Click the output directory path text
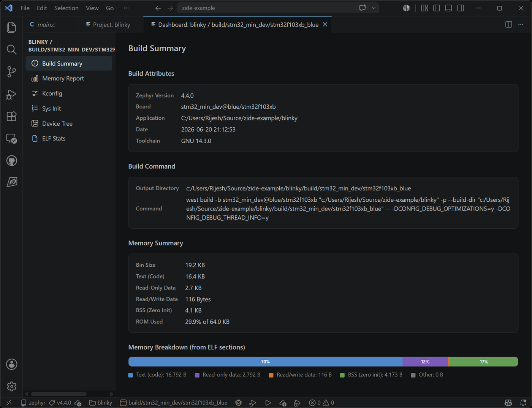This screenshot has width=532, height=408. [x=298, y=188]
